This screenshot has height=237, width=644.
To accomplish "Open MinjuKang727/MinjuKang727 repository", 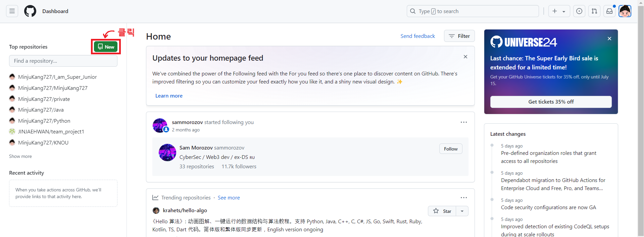I will coord(53,88).
